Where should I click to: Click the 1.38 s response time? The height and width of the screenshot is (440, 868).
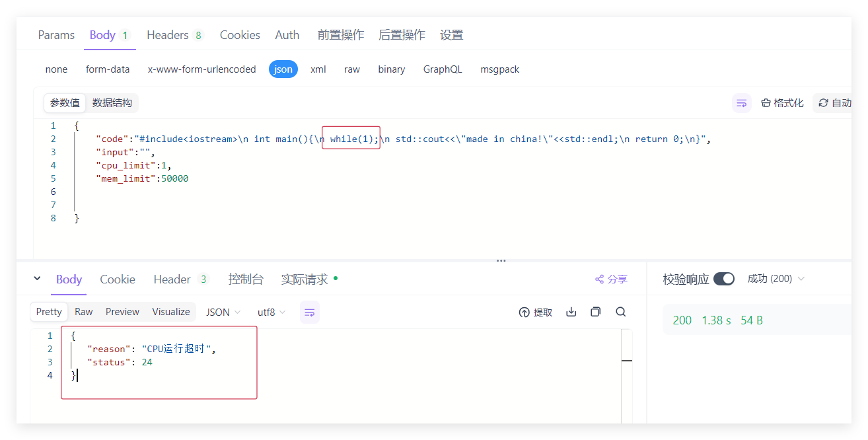[716, 320]
